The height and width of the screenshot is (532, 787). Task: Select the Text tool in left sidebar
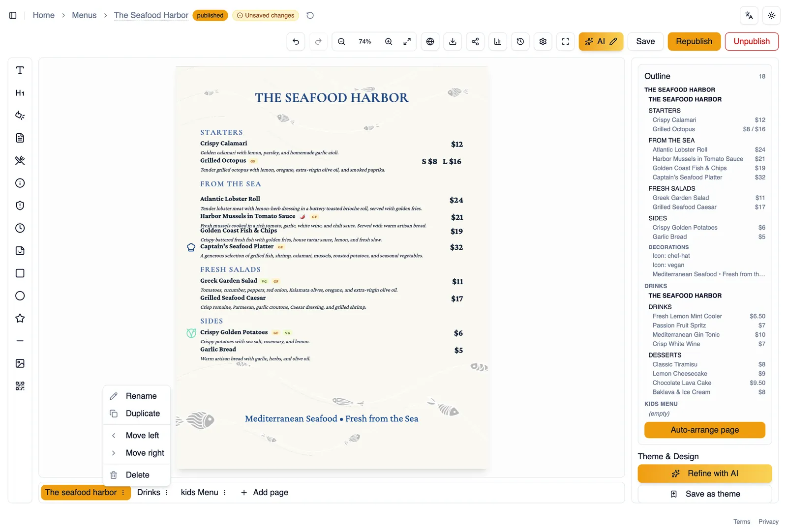tap(20, 70)
